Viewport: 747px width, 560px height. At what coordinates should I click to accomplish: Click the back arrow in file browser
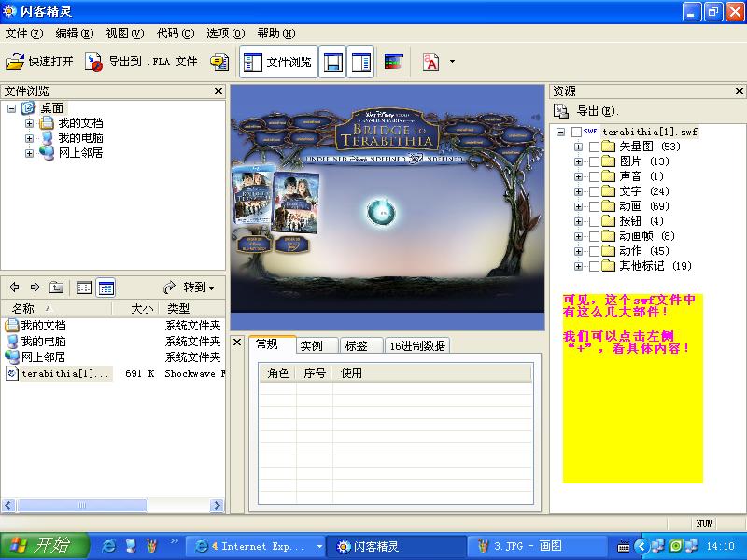point(14,287)
